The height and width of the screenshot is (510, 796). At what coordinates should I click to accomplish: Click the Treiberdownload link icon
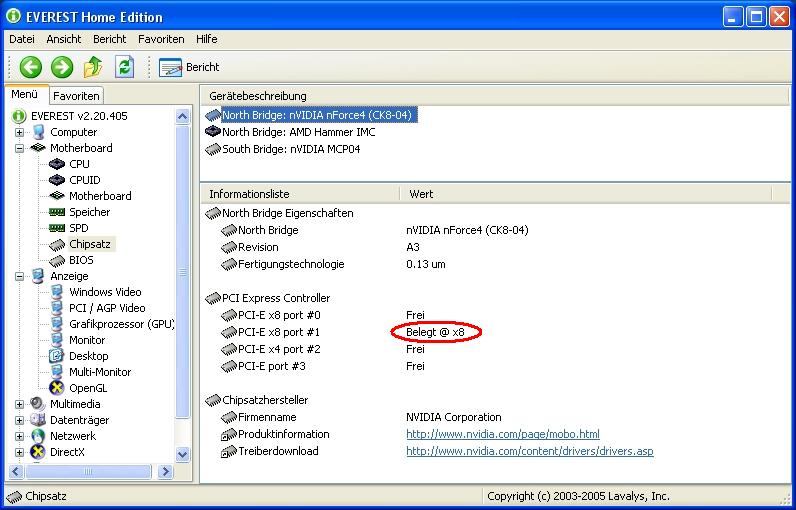229,451
